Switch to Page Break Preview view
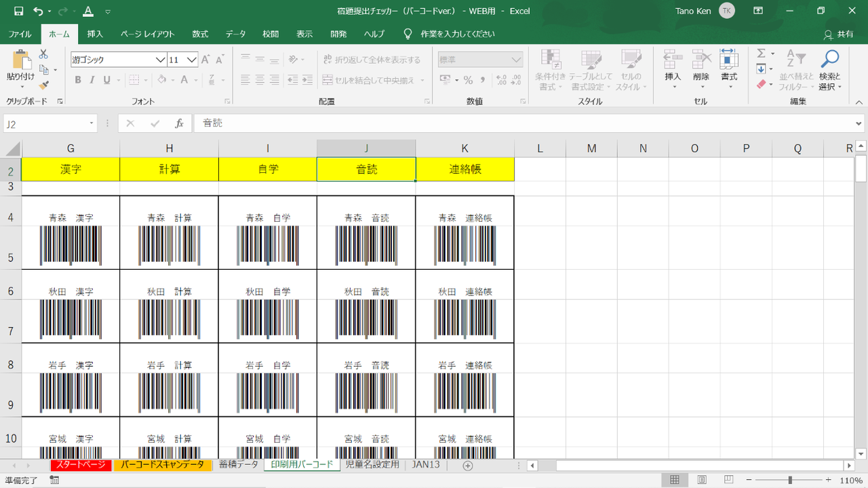Viewport: 868px width, 488px height. (728, 480)
